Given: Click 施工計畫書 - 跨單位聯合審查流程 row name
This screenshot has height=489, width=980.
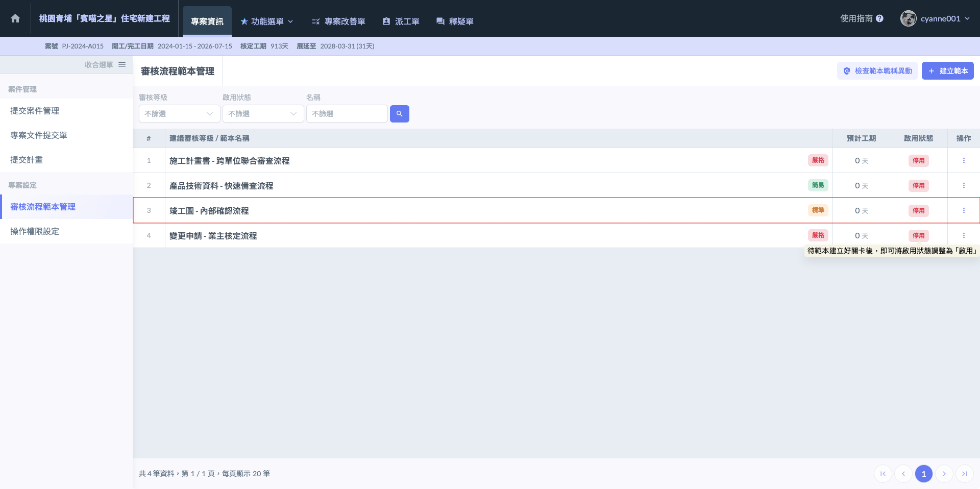Looking at the screenshot, I should pyautogui.click(x=229, y=161).
